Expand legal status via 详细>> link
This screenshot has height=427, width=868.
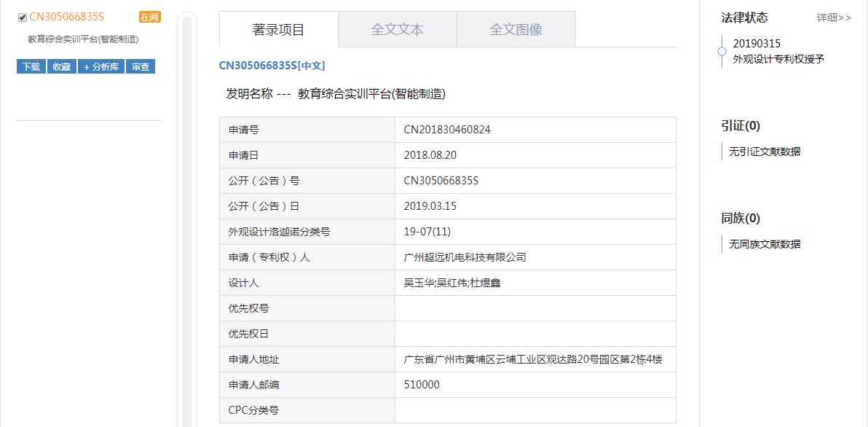[834, 17]
